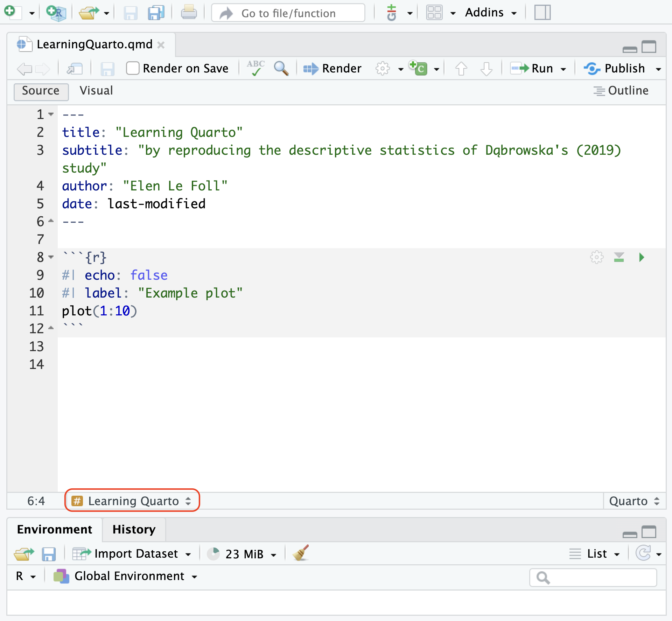
Task: Run the current chunk with the green play arrow
Action: 642,257
